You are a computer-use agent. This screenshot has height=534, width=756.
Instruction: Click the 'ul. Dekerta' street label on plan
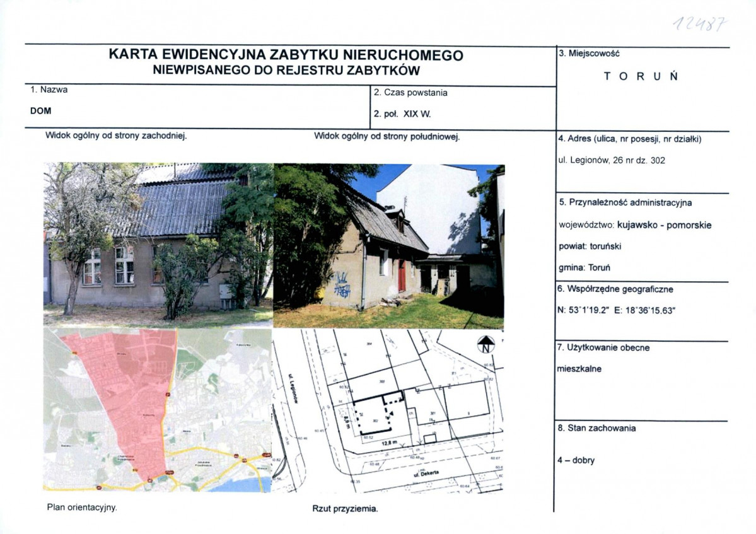pyautogui.click(x=426, y=473)
